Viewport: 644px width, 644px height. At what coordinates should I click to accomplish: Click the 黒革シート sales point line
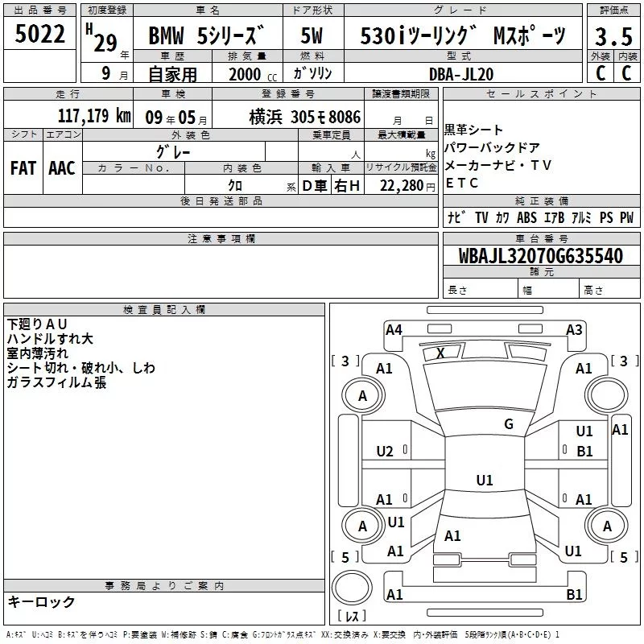click(x=474, y=130)
